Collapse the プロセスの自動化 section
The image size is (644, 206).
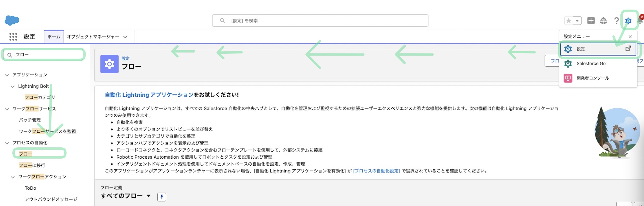click(7, 143)
